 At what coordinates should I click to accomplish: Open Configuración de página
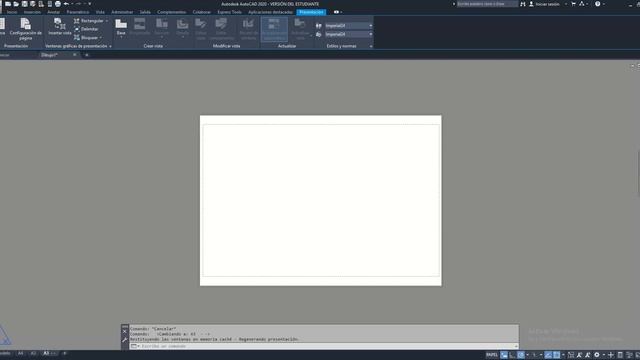coord(25,29)
